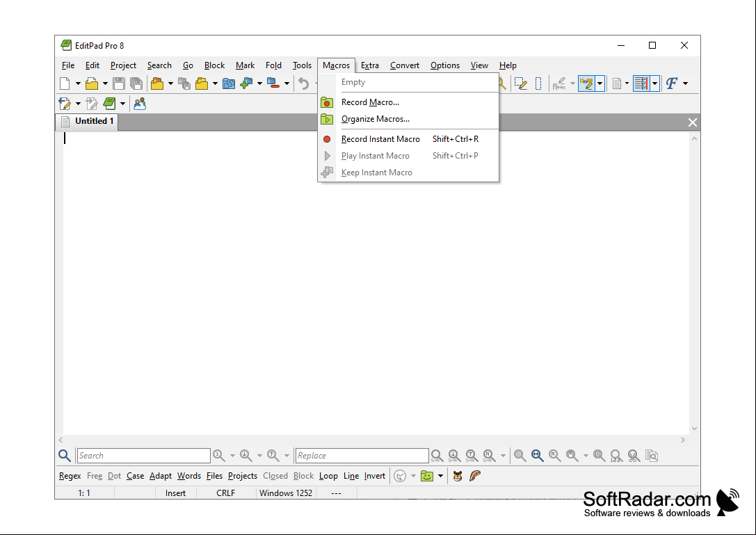Toggle the Adapt search option
This screenshot has width=756, height=535.
161,476
